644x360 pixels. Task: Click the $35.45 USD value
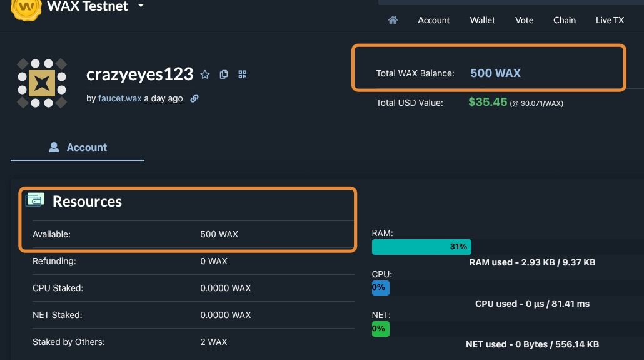click(x=488, y=102)
